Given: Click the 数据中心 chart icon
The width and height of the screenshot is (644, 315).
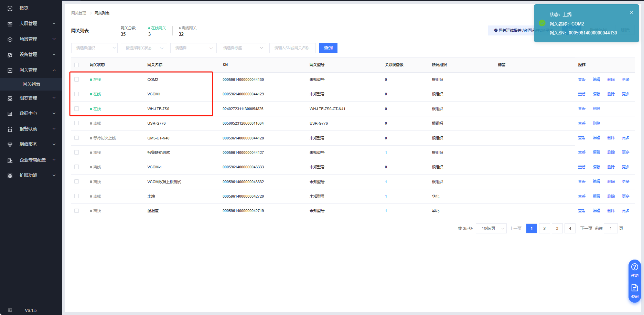Looking at the screenshot, I should [10, 114].
